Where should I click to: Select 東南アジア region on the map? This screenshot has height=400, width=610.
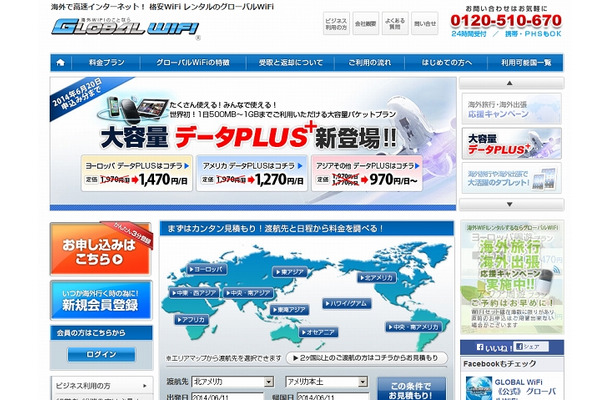pyautogui.click(x=290, y=310)
